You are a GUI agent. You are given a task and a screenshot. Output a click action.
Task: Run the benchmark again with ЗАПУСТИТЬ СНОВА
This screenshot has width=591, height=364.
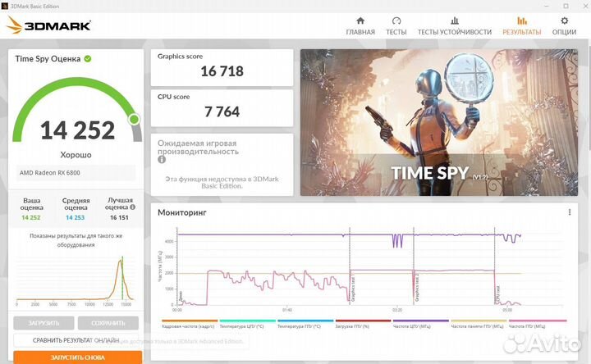(77, 357)
